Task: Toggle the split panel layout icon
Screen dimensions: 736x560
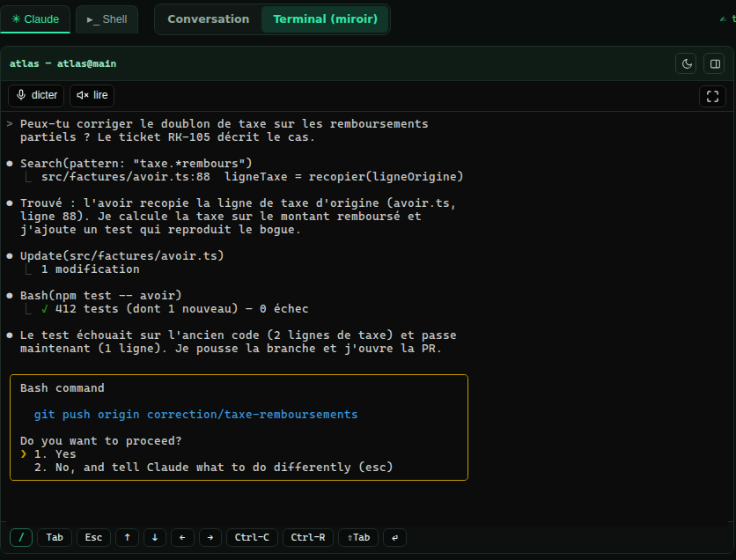Action: coord(714,64)
